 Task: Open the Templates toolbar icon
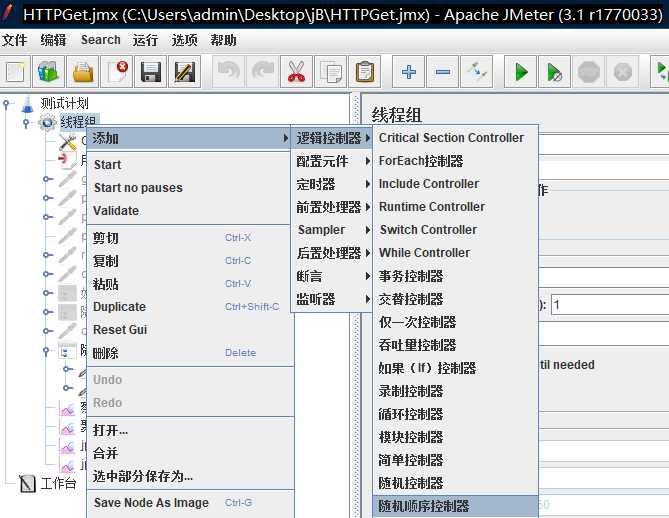pos(49,72)
